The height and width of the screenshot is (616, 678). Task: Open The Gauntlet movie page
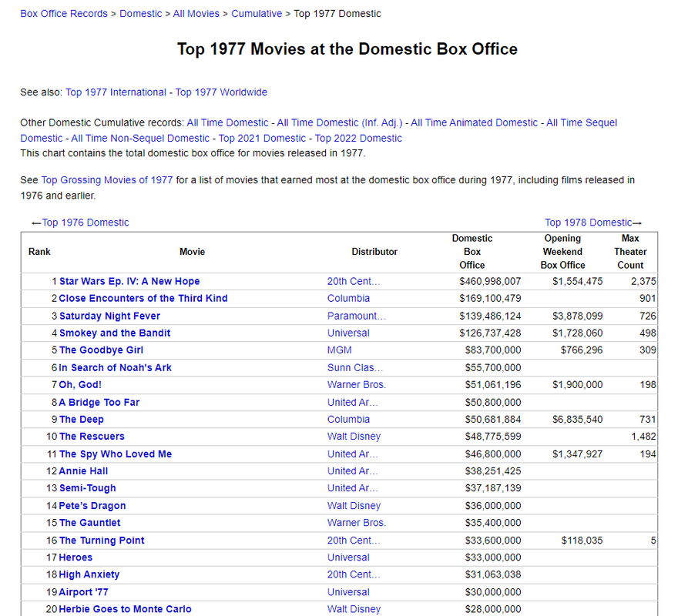pyautogui.click(x=89, y=523)
